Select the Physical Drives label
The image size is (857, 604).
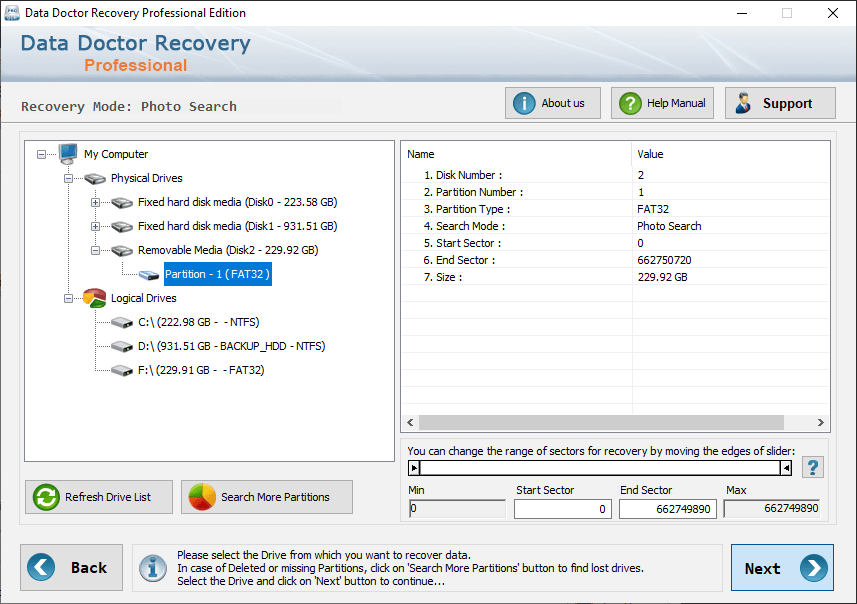point(146,178)
